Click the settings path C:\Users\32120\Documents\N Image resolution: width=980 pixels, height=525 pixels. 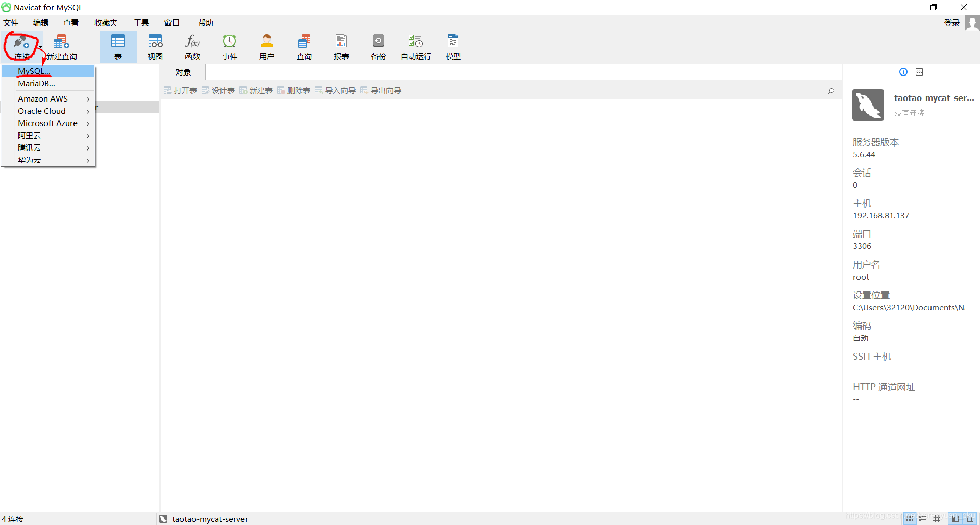(909, 308)
